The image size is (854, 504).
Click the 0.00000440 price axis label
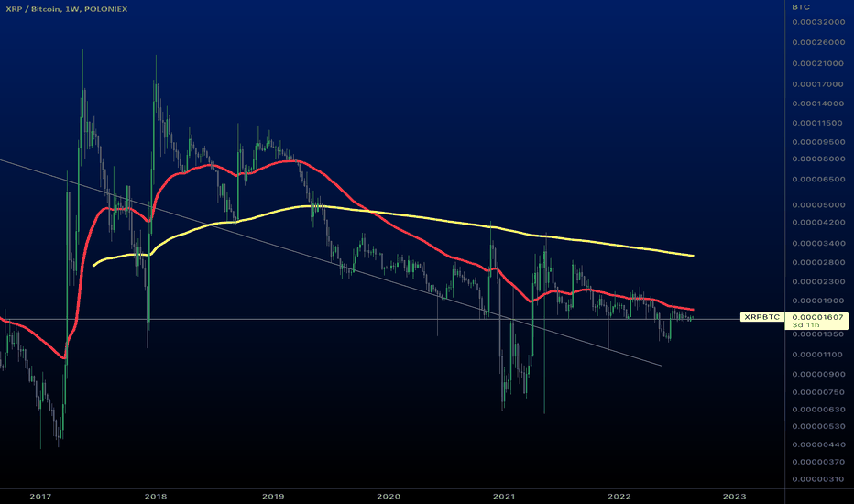(x=818, y=444)
